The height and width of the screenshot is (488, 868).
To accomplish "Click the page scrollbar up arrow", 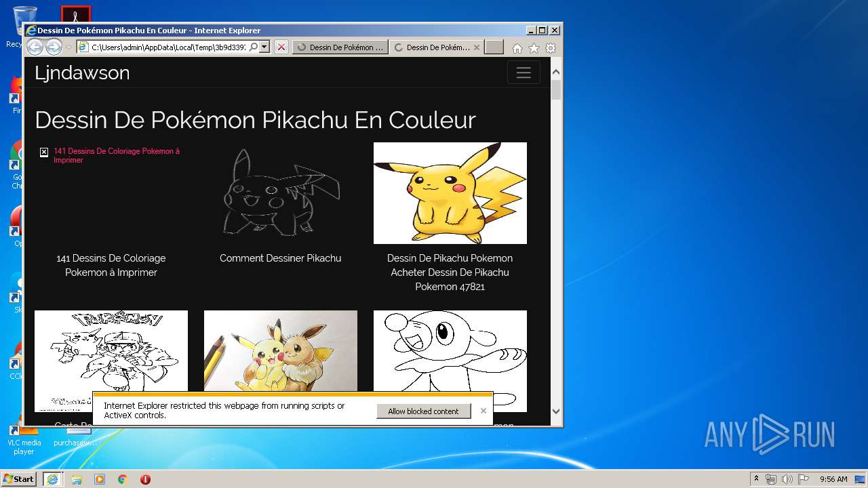I will point(556,72).
